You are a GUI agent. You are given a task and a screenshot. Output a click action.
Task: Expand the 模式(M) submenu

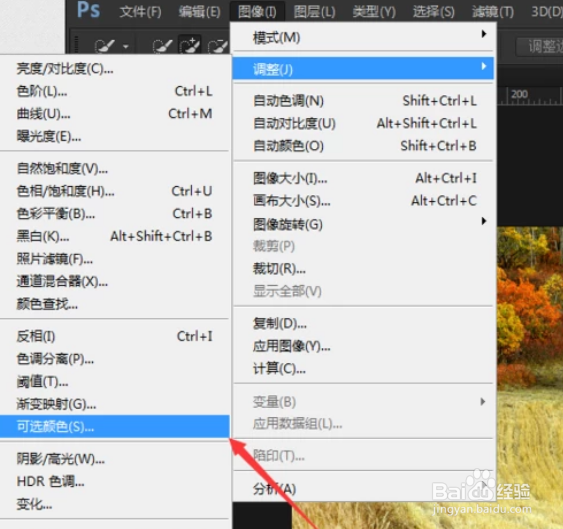[364, 37]
